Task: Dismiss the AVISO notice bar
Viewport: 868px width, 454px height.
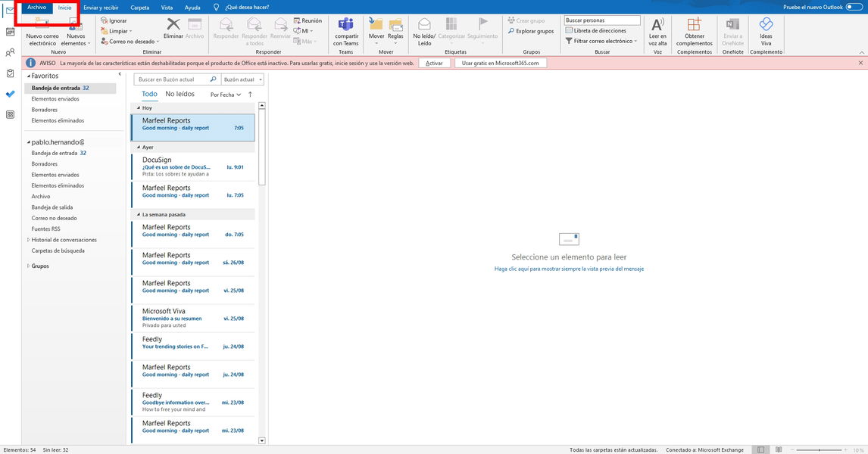Action: point(860,63)
